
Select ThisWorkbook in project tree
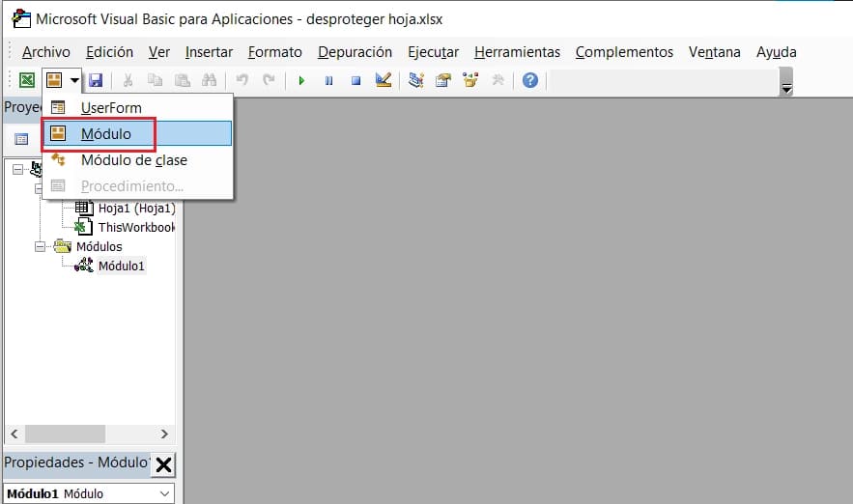[x=136, y=227]
